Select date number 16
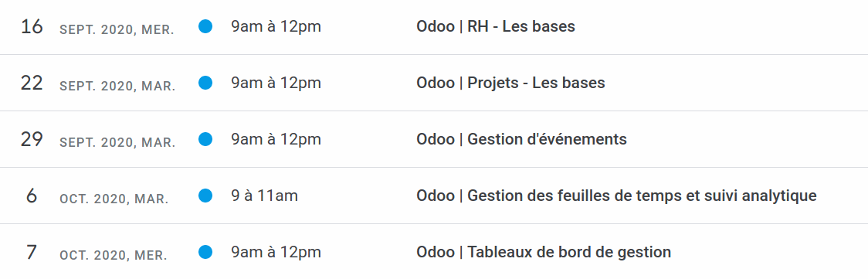This screenshot has width=868, height=279. tap(32, 26)
